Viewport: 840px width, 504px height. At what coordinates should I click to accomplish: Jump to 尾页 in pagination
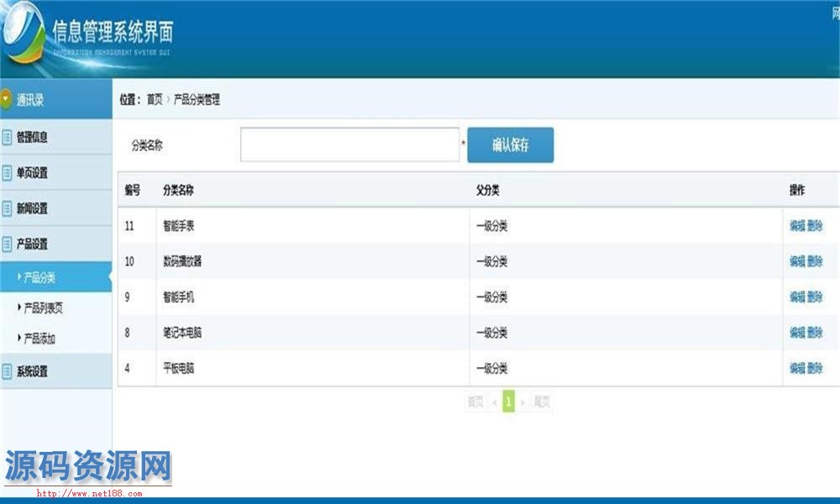tap(542, 402)
